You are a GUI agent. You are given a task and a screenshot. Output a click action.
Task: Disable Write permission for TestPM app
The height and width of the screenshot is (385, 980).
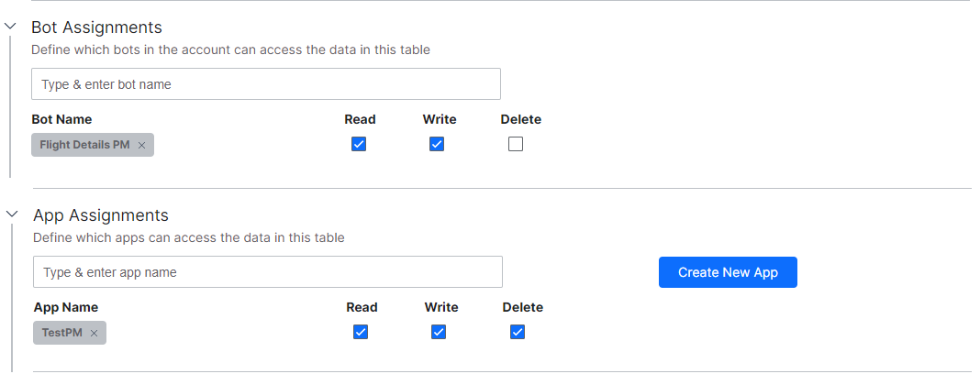click(439, 332)
